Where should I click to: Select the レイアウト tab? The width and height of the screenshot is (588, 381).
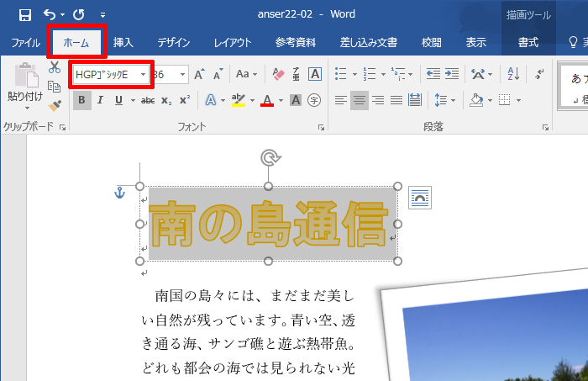coord(233,43)
